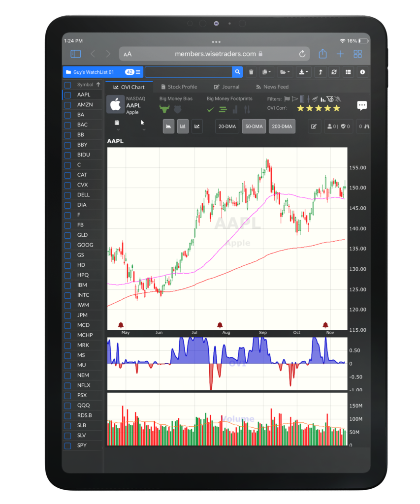This screenshot has width=420, height=504.
Task: Toggle the select-all checkbox beside Symbol
Action: 68,85
